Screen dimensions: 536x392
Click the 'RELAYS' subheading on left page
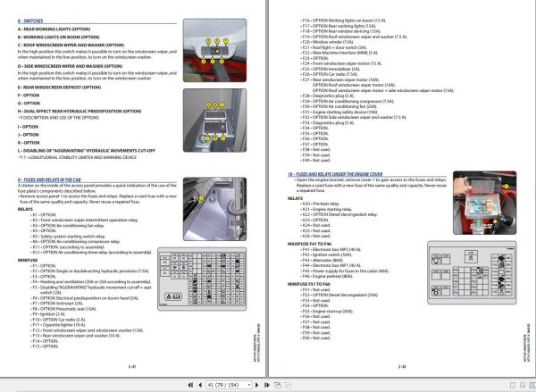(25, 209)
